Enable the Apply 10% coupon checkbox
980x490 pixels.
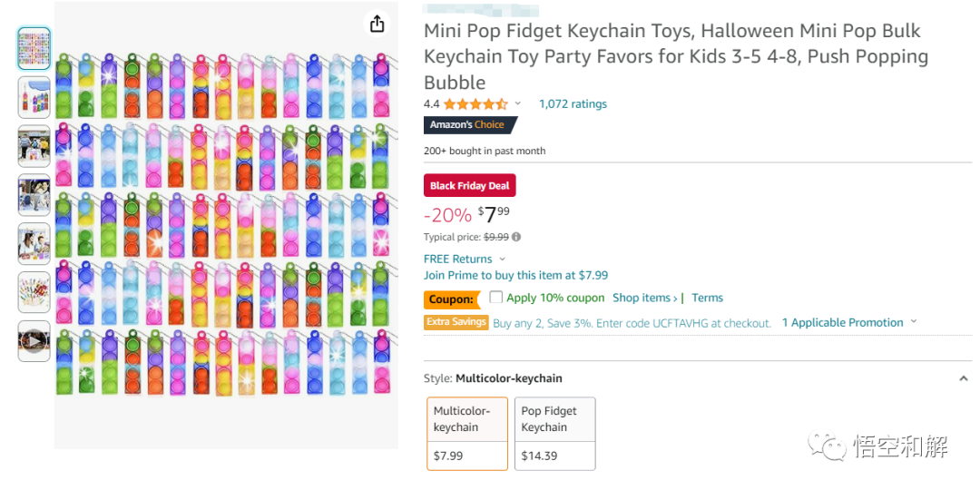click(x=496, y=297)
